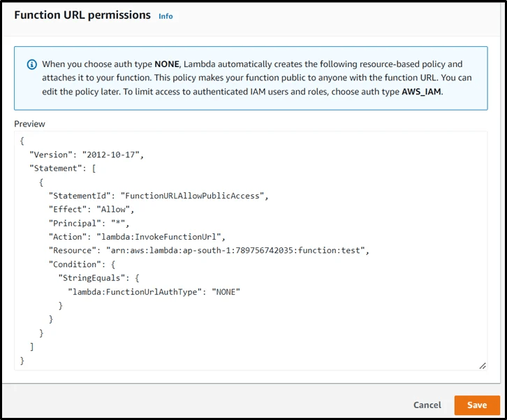The height and width of the screenshot is (420, 507).
Task: Click the line "Version": "2012-10-17"
Action: coord(87,154)
